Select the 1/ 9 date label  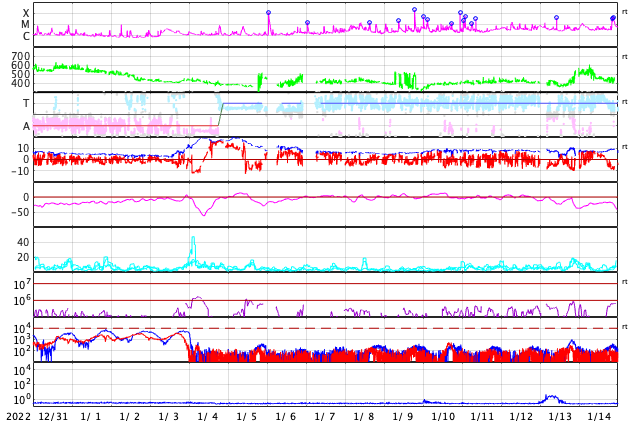click(x=403, y=417)
